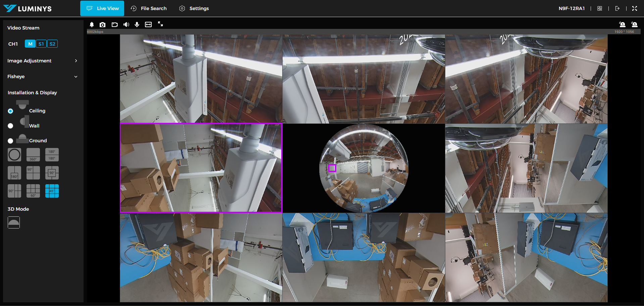Click the logout icon in header
The image size is (644, 306).
tap(617, 8)
